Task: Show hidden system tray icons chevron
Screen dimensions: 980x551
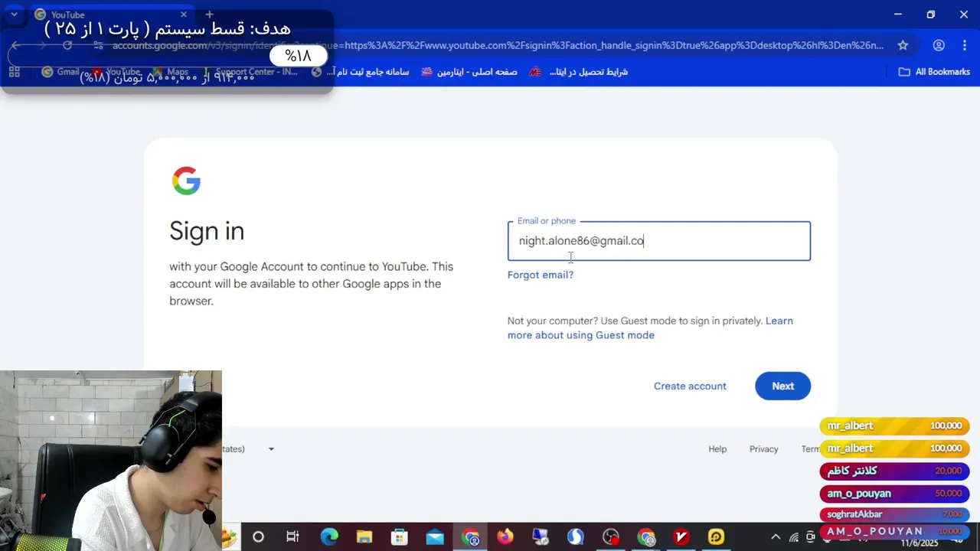Action: pyautogui.click(x=776, y=537)
